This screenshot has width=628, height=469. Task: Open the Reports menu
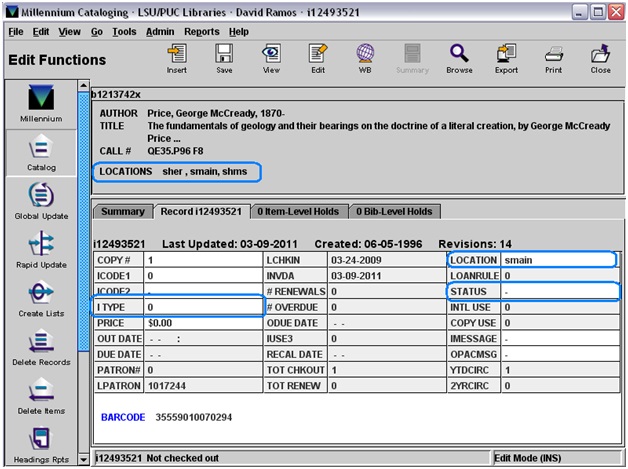[201, 32]
